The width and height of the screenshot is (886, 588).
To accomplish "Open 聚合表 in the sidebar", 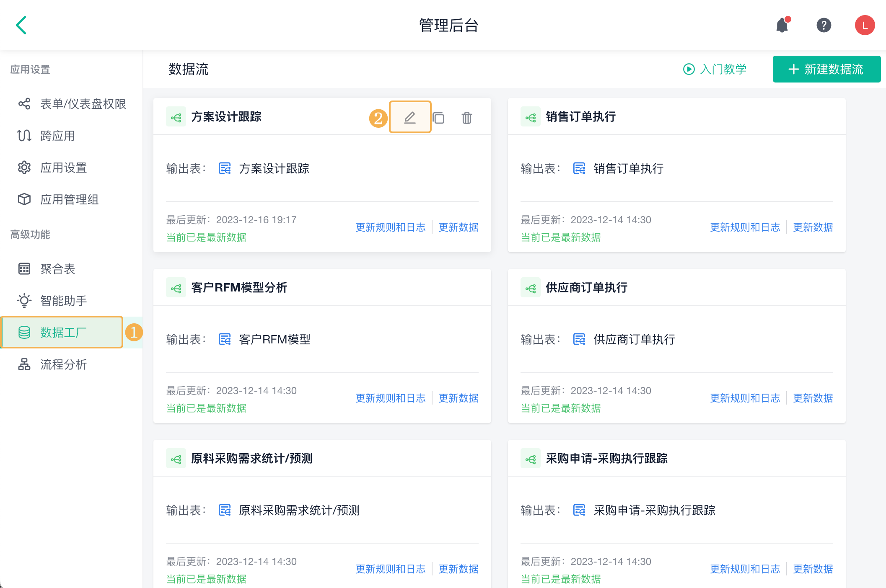I will tap(71, 269).
